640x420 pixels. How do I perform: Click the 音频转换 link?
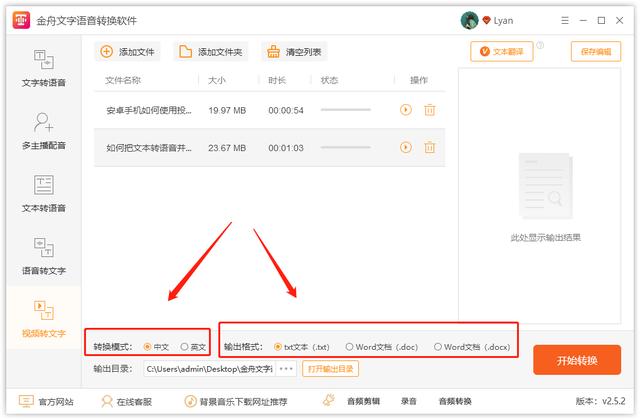point(455,402)
